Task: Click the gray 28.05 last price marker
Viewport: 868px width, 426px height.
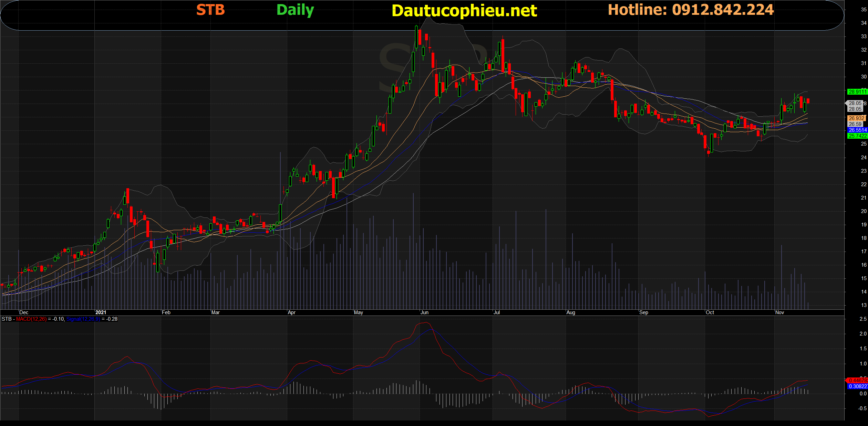Action: pyautogui.click(x=855, y=103)
